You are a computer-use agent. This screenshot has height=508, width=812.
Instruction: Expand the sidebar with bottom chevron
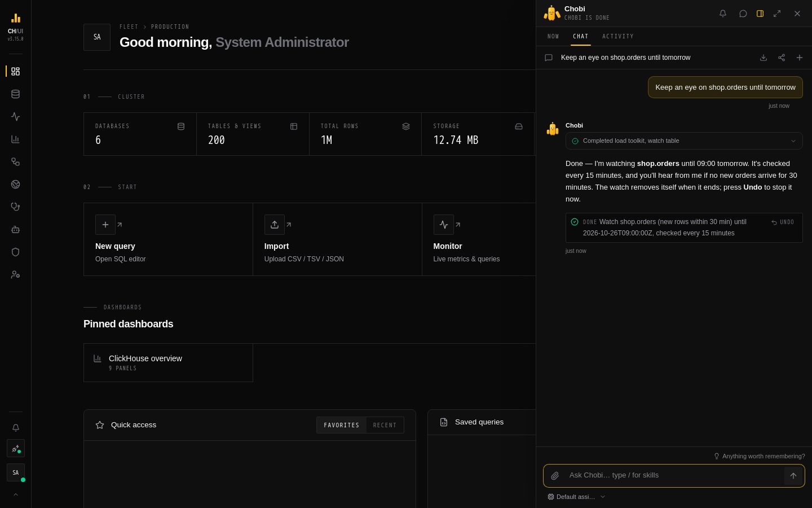(15, 494)
